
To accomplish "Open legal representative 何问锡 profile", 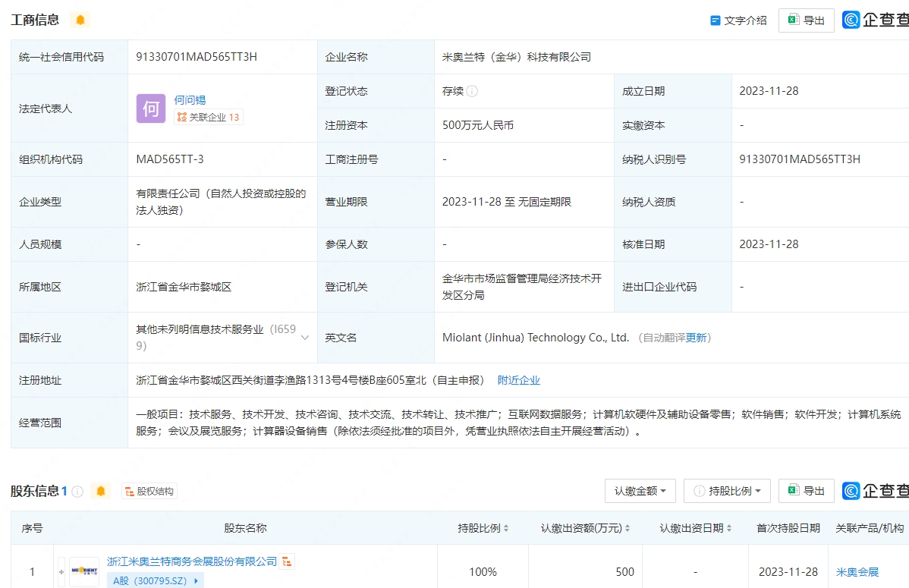I will [190, 99].
